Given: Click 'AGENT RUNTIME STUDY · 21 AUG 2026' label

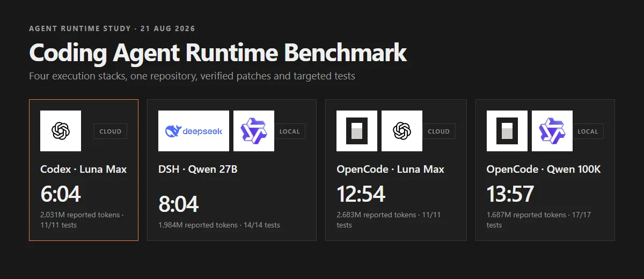Looking at the screenshot, I should [112, 28].
